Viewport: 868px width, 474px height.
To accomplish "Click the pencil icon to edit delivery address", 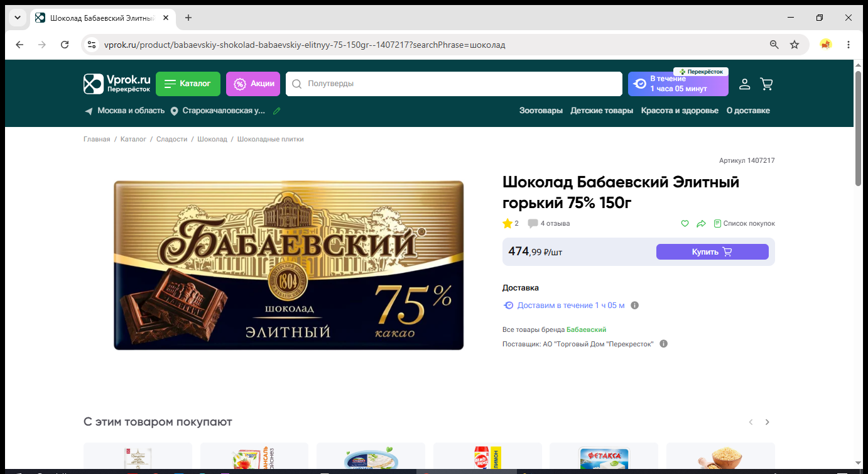I will 277,111.
